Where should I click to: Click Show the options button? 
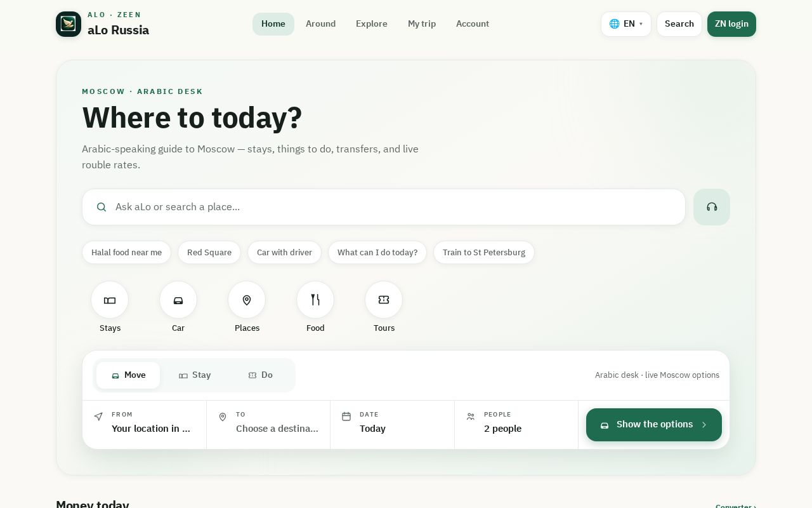(654, 425)
